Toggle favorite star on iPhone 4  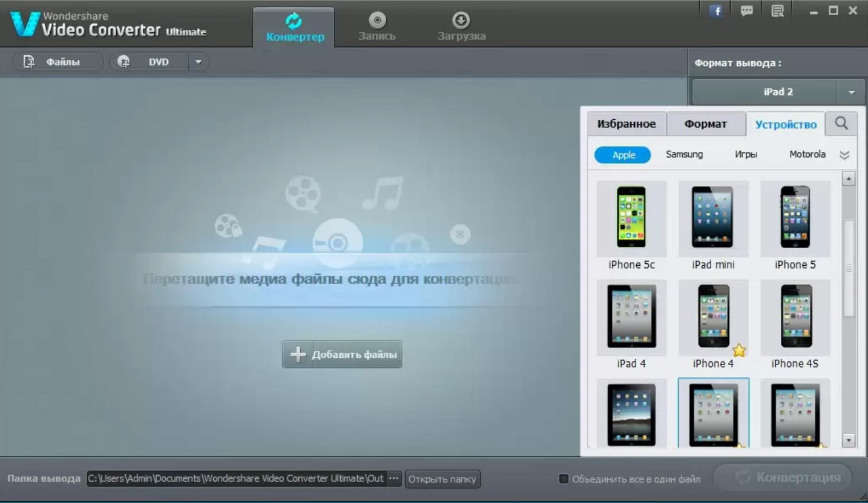(739, 350)
